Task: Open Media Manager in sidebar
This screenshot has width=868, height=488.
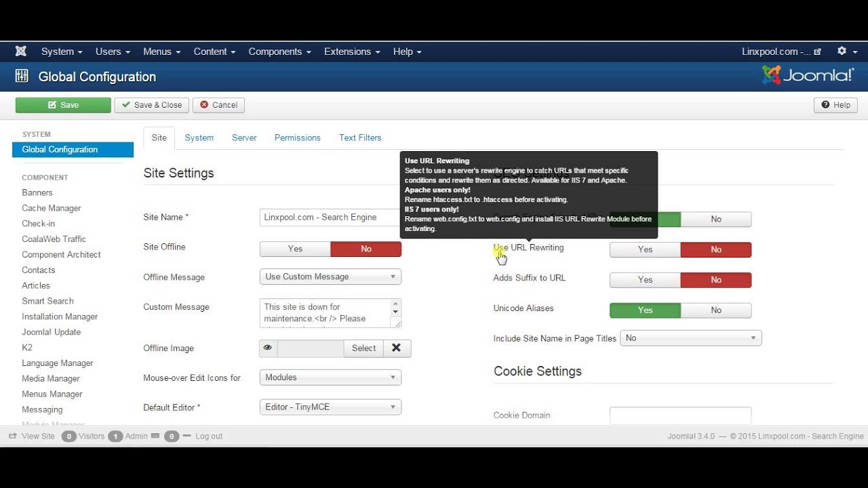Action: click(51, 379)
